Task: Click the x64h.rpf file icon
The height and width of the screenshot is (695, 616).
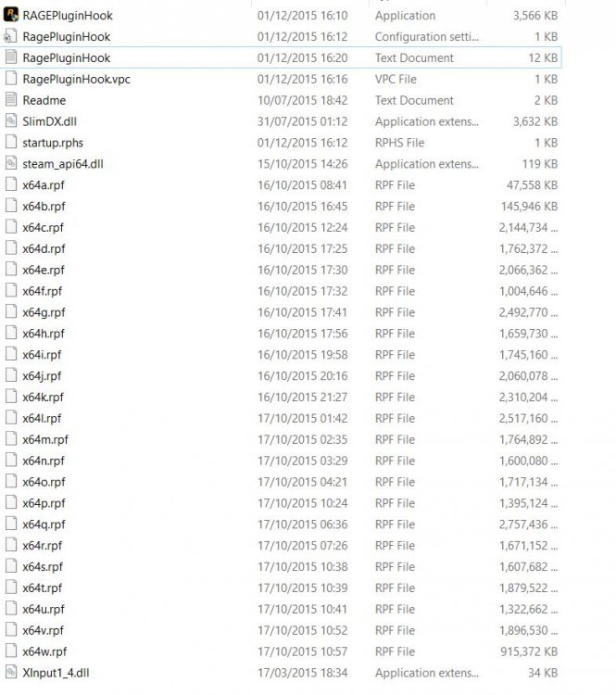Action: [x=10, y=334]
